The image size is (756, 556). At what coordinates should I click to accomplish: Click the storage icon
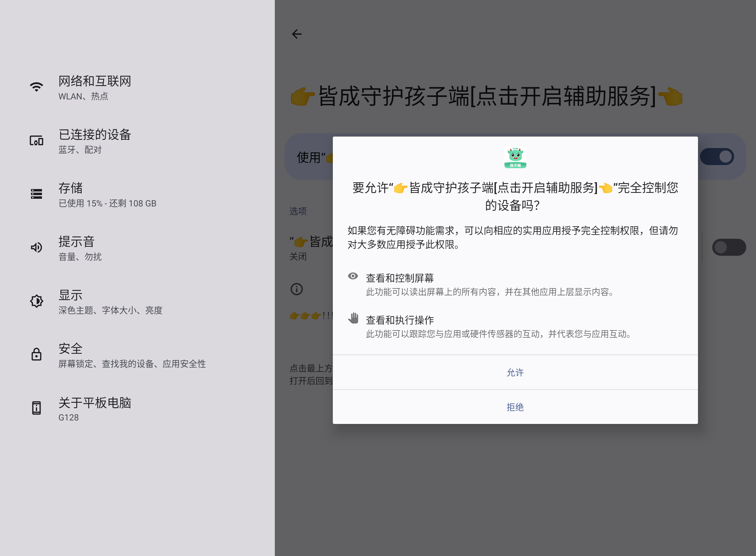(x=36, y=194)
